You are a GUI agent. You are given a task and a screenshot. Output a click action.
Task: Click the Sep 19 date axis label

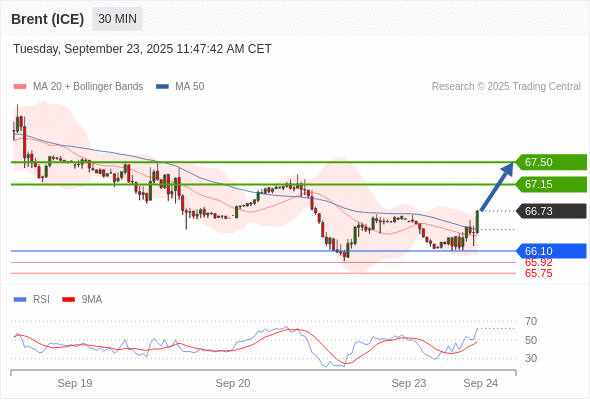click(75, 383)
